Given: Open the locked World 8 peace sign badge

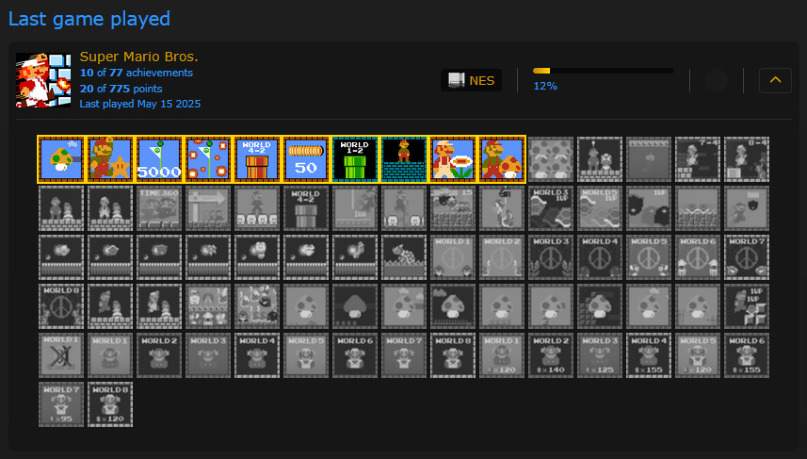Looking at the screenshot, I should pyautogui.click(x=61, y=306).
